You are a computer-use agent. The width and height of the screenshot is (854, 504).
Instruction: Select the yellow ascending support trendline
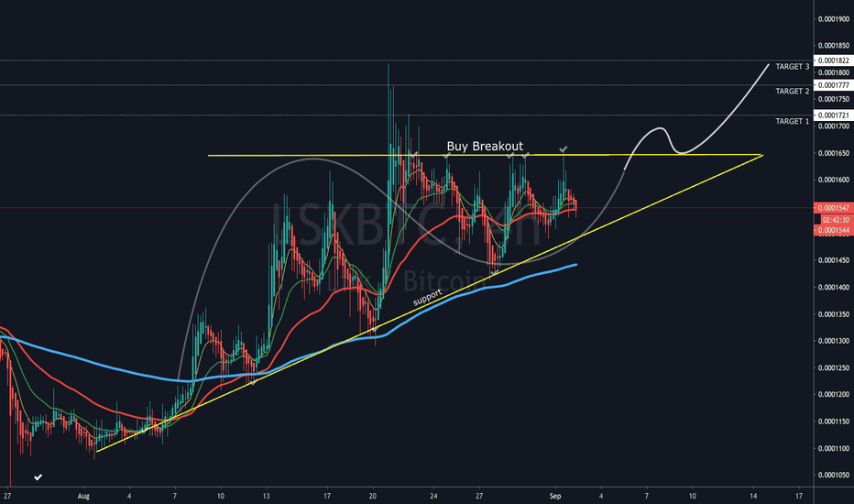pyautogui.click(x=430, y=303)
